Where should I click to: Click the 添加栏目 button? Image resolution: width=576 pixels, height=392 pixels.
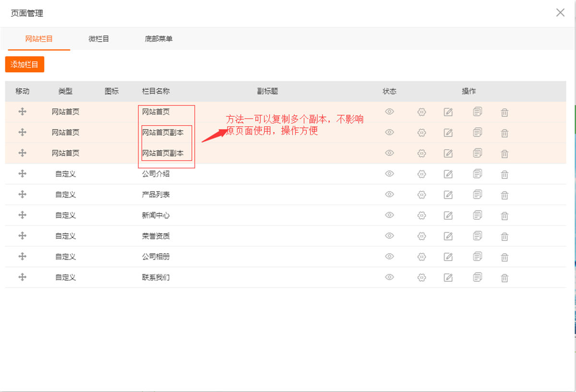(24, 64)
